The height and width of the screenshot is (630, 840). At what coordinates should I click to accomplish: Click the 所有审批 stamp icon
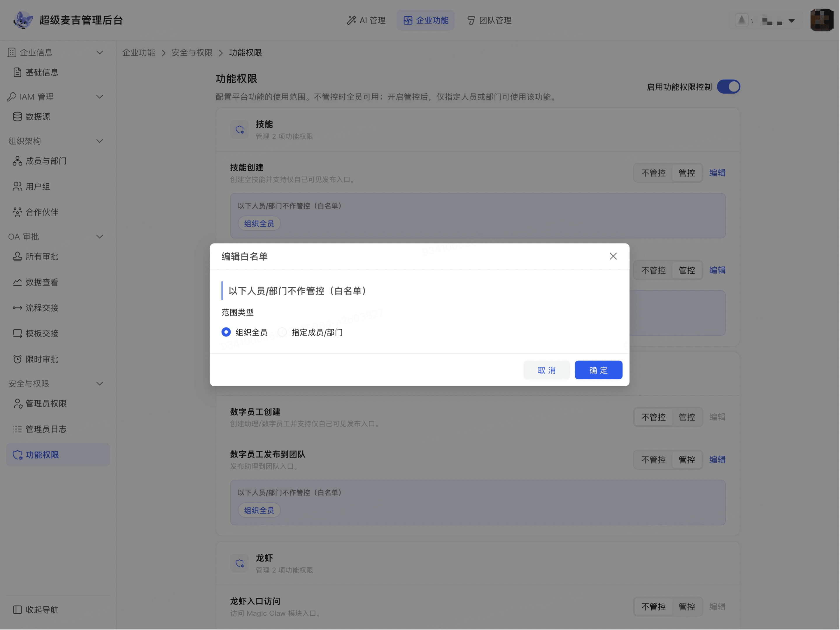tap(17, 257)
